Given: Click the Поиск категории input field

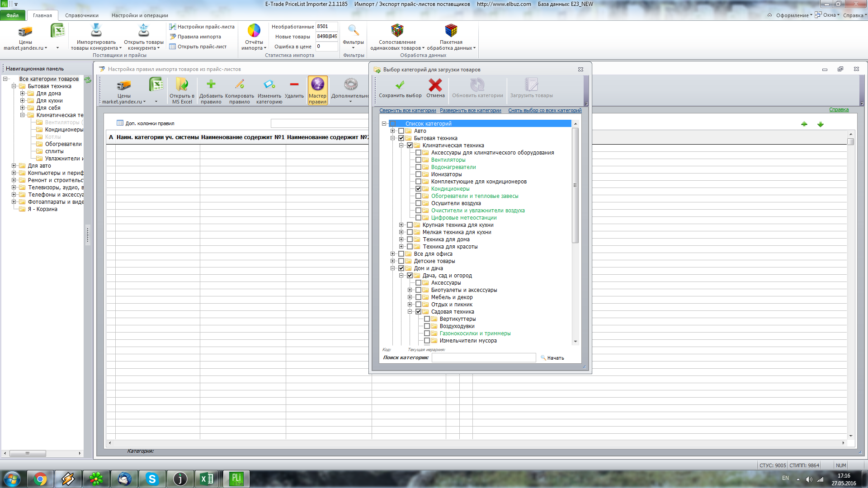Looking at the screenshot, I should 484,358.
